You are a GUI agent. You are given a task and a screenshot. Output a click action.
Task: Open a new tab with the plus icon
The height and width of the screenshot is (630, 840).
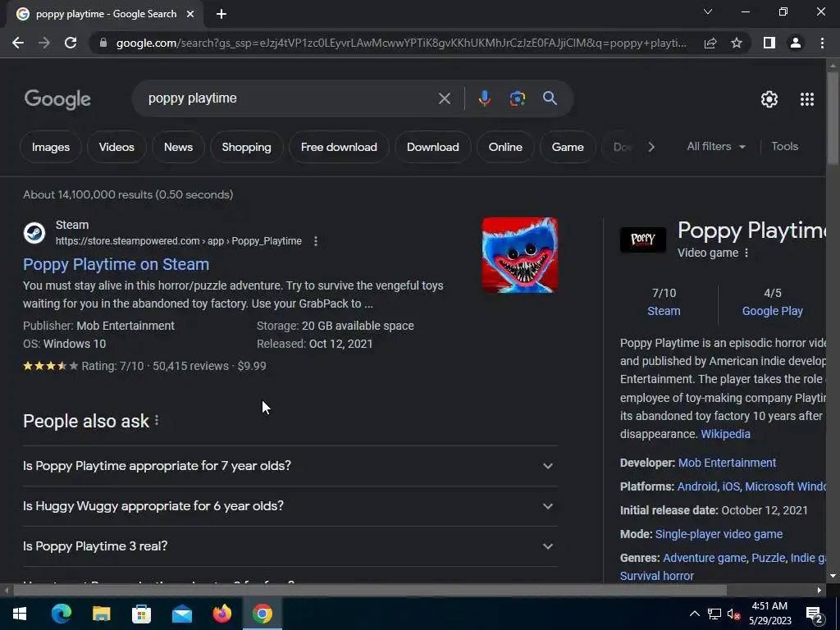(221, 15)
